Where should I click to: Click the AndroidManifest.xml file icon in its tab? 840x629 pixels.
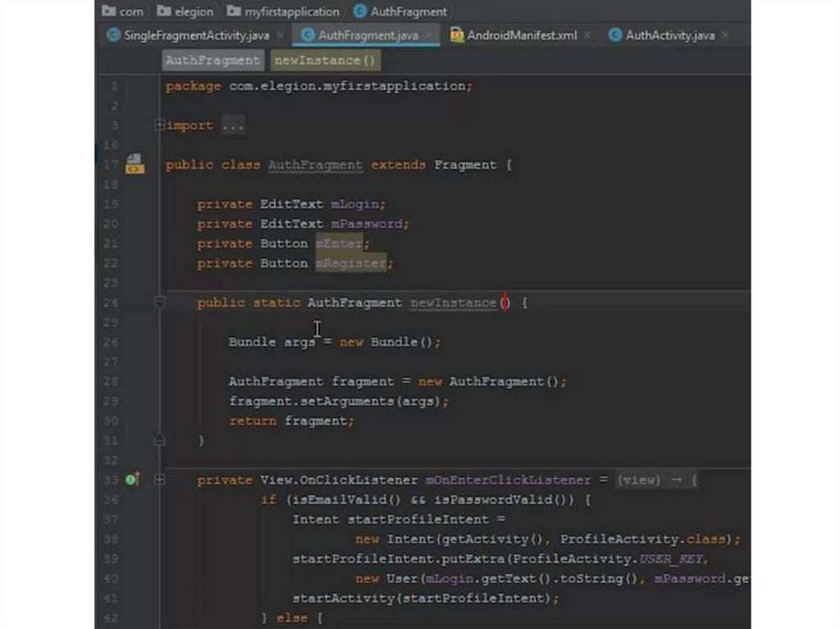tap(456, 35)
